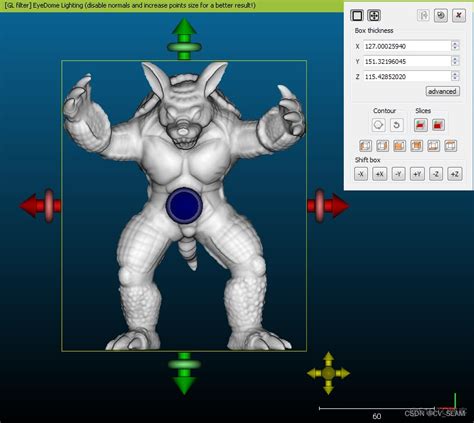The height and width of the screenshot is (423, 474).
Task: Shift the box along +Z
Action: click(x=455, y=174)
